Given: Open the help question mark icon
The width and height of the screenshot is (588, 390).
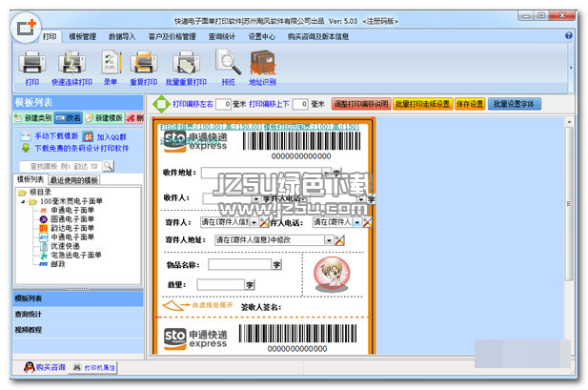Looking at the screenshot, I should tap(569, 35).
